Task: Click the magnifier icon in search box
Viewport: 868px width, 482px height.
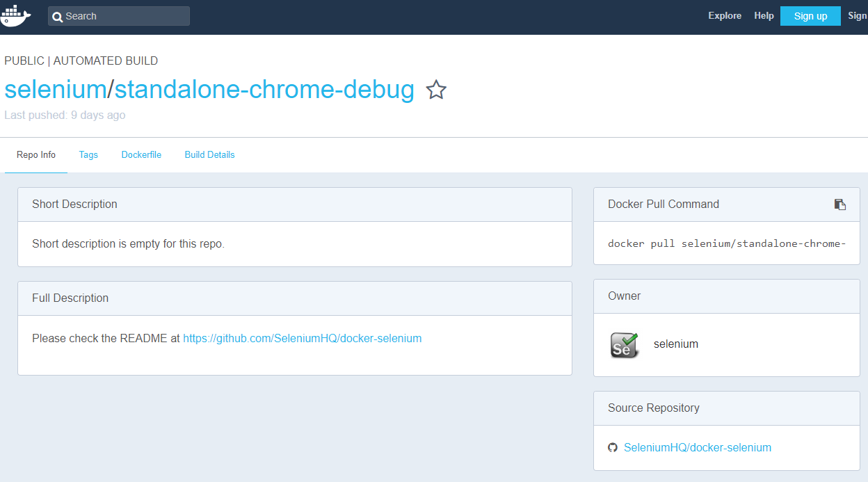Action: pyautogui.click(x=58, y=17)
